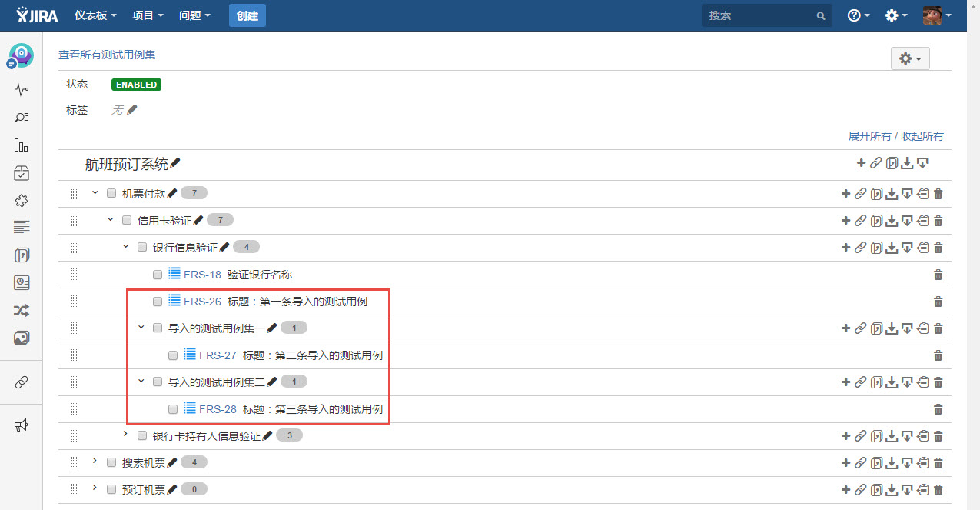Edit the labels with the pencil next to 无
The image size is (980, 510).
(132, 110)
